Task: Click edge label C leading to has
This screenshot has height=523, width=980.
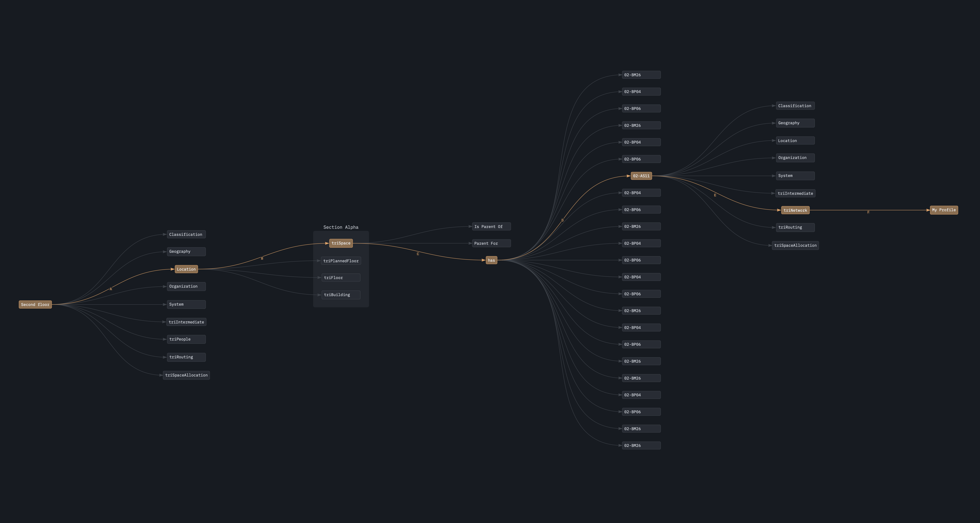Action: [418, 254]
